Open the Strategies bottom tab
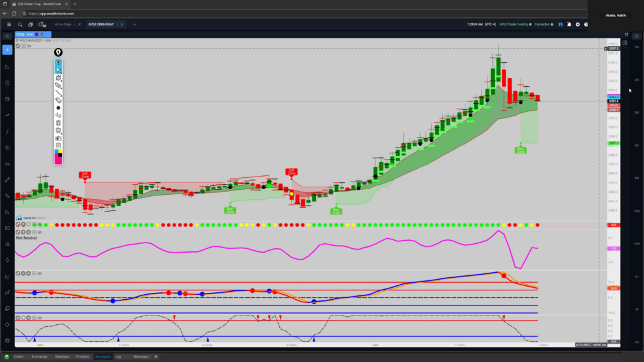Screen dimensions: 644x362 [x=62, y=357]
